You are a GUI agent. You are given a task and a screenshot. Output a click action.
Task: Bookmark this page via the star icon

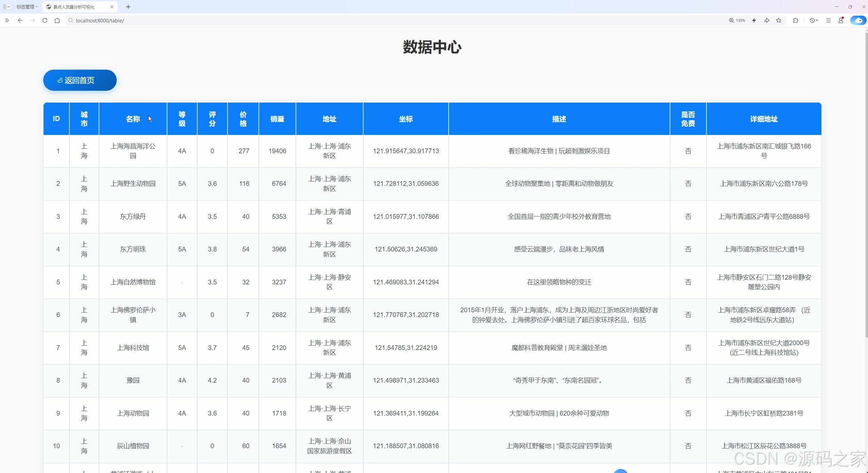pyautogui.click(x=778, y=20)
